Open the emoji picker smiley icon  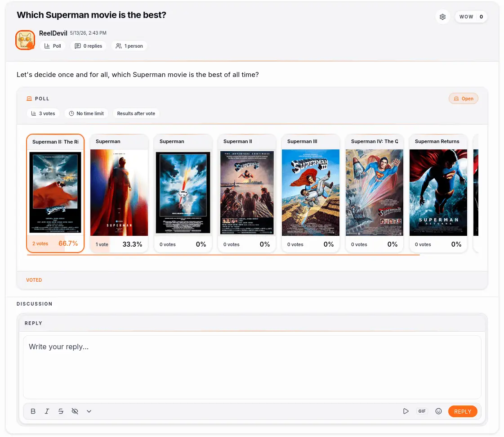point(438,411)
